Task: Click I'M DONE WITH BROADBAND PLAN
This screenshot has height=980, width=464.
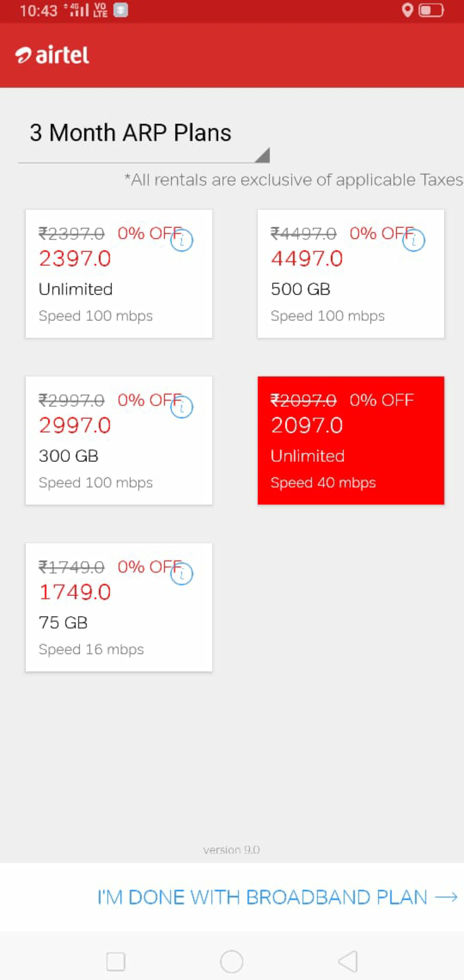Action: coord(262,897)
